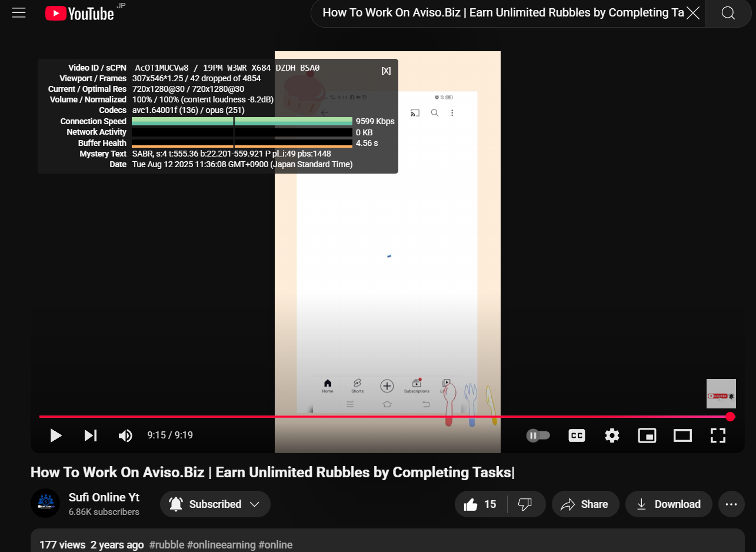The height and width of the screenshot is (552, 756).
Task: Click the red progress bar scrubber
Action: [730, 417]
